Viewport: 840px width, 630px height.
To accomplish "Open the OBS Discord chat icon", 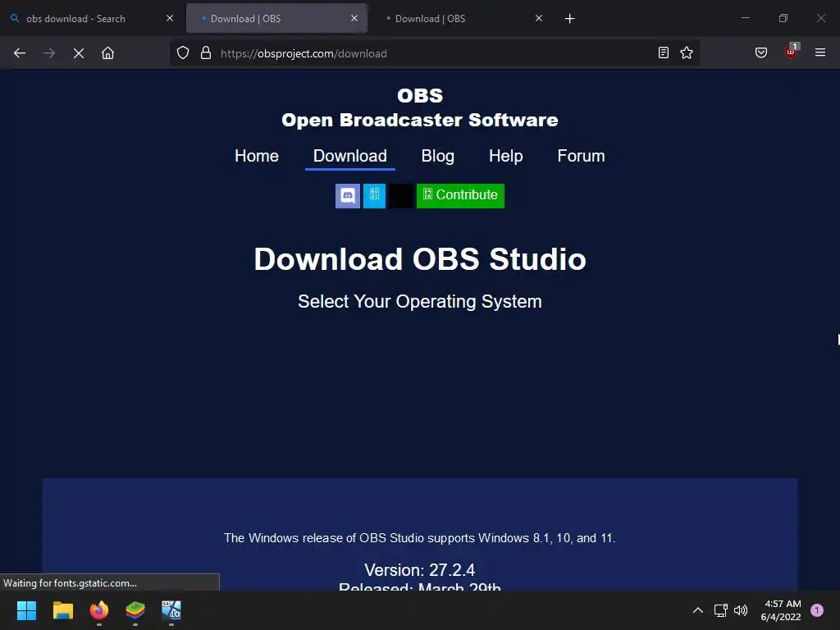I will (x=348, y=195).
